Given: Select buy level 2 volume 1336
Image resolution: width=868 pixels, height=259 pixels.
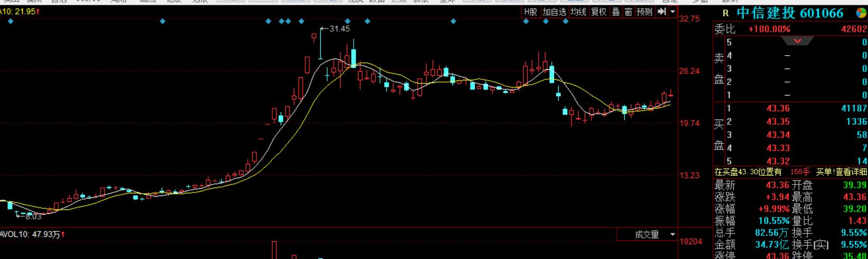Looking at the screenshot, I should (857, 122).
